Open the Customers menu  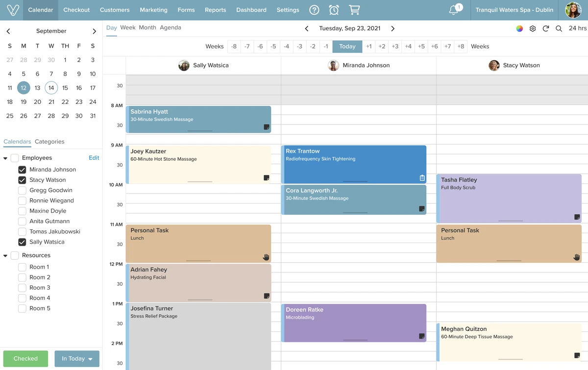coord(115,10)
